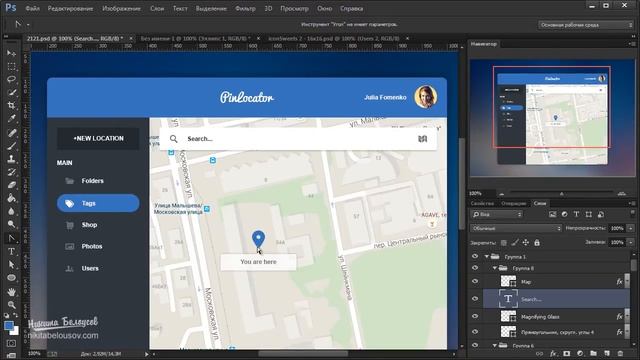Hide the Группа 8 group
This screenshot has height=360, width=640.
(475, 268)
